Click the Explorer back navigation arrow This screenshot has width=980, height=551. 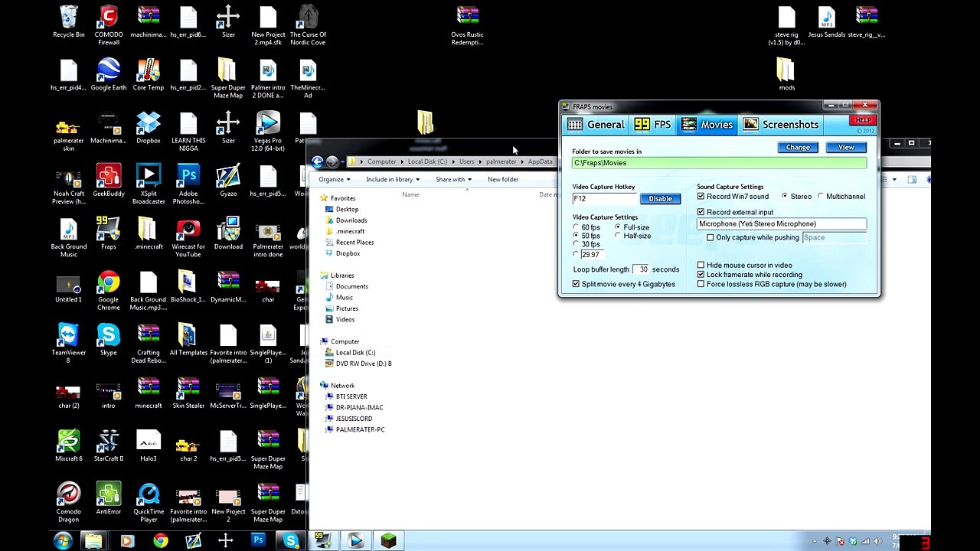[x=318, y=161]
